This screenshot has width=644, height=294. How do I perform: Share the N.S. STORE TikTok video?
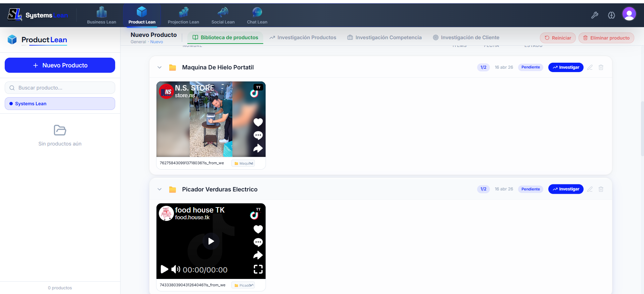[x=258, y=148]
